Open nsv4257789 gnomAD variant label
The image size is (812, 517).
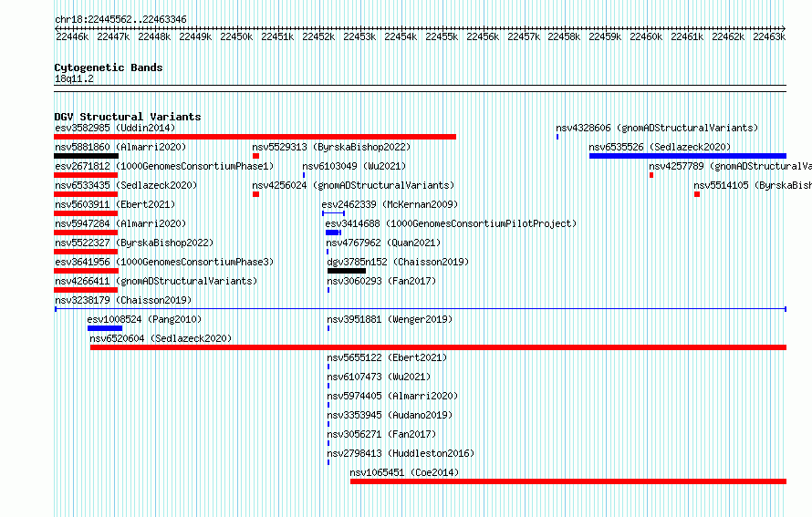[730, 166]
